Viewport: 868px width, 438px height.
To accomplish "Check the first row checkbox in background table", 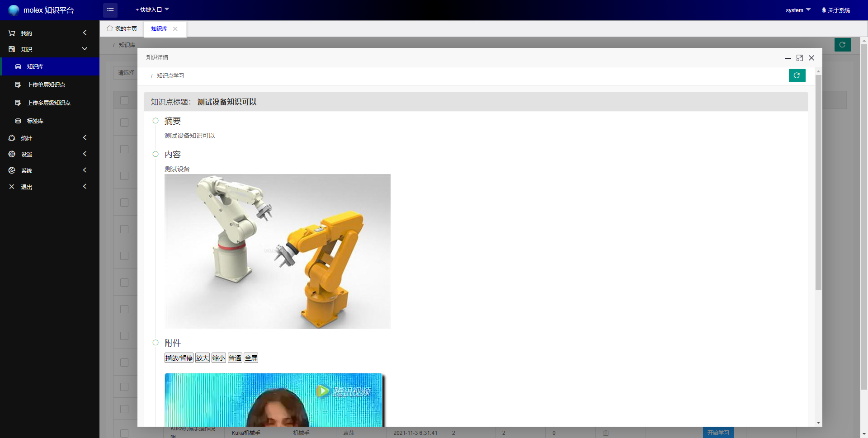I will (x=124, y=122).
